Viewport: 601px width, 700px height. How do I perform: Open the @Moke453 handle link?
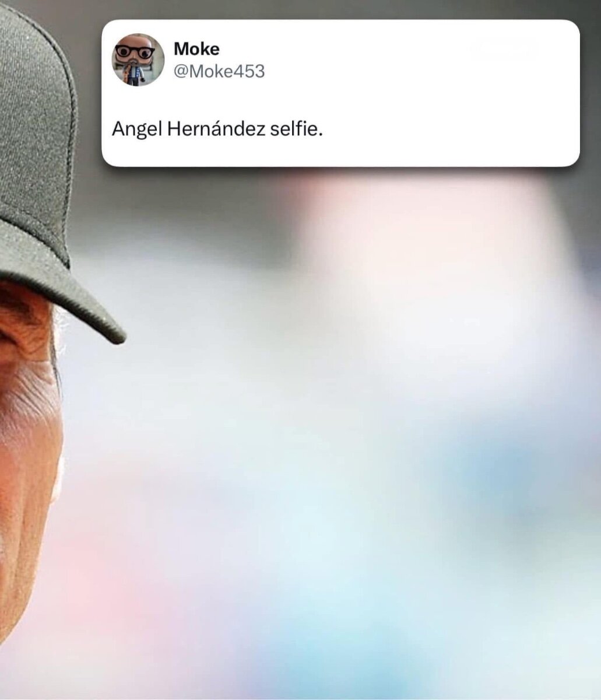click(219, 71)
